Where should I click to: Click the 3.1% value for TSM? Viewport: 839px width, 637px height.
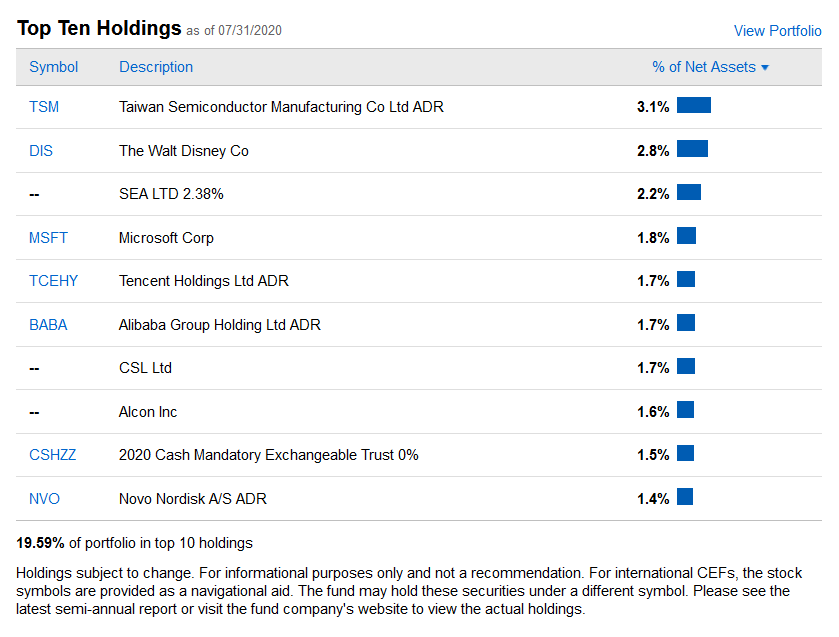[x=653, y=107]
